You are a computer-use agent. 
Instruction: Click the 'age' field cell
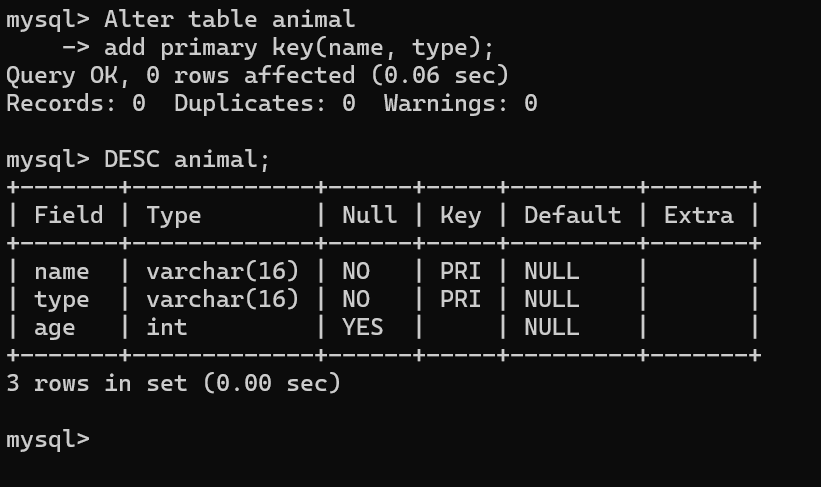pyautogui.click(x=55, y=328)
